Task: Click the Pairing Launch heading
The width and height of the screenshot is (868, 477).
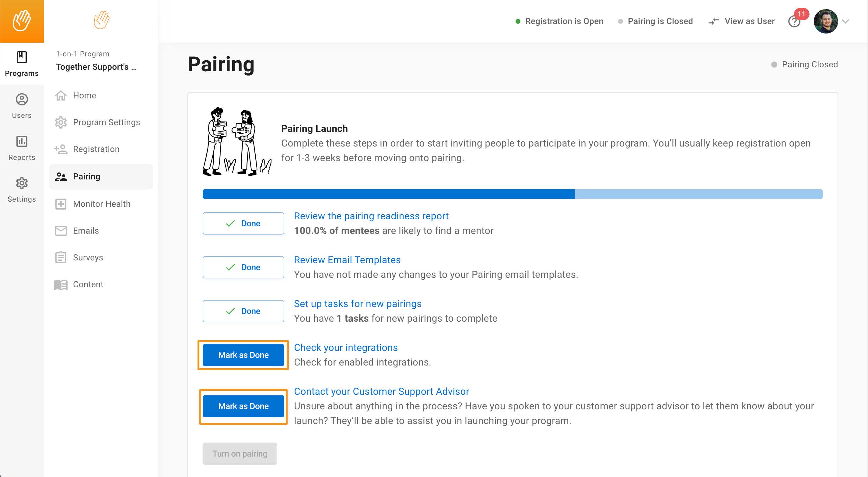Action: tap(314, 129)
